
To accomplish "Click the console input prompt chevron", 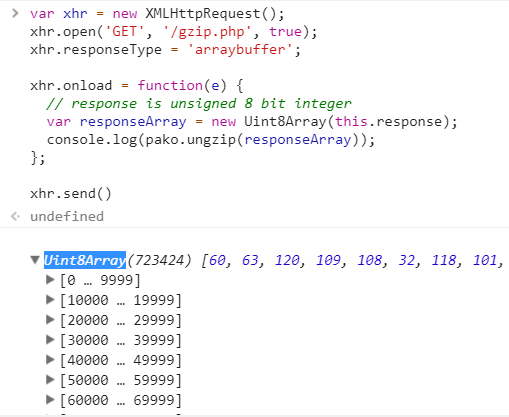I will [15, 13].
